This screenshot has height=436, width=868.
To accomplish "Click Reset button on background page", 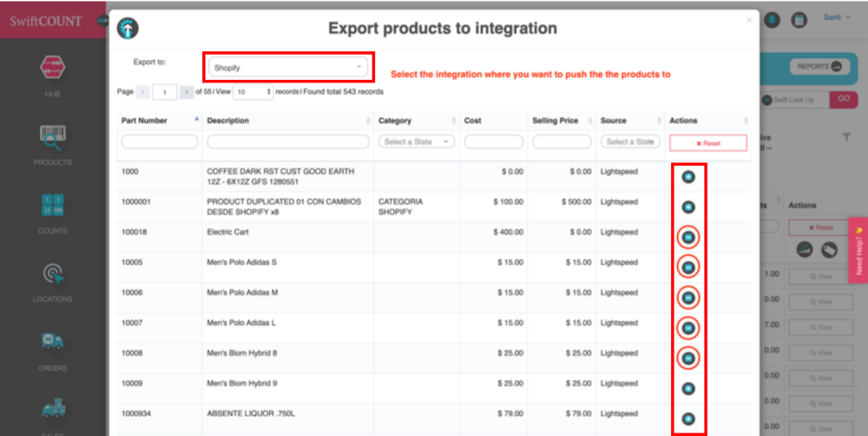I will (820, 228).
